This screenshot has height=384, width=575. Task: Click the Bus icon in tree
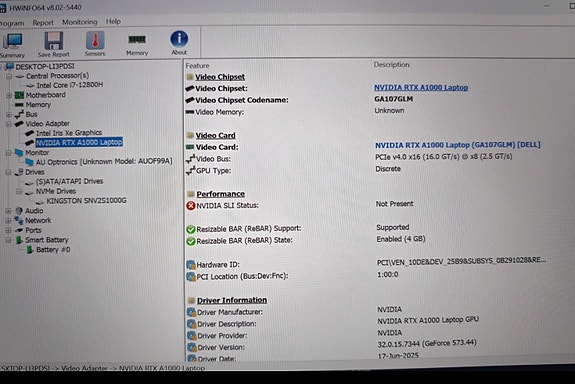pyautogui.click(x=19, y=114)
